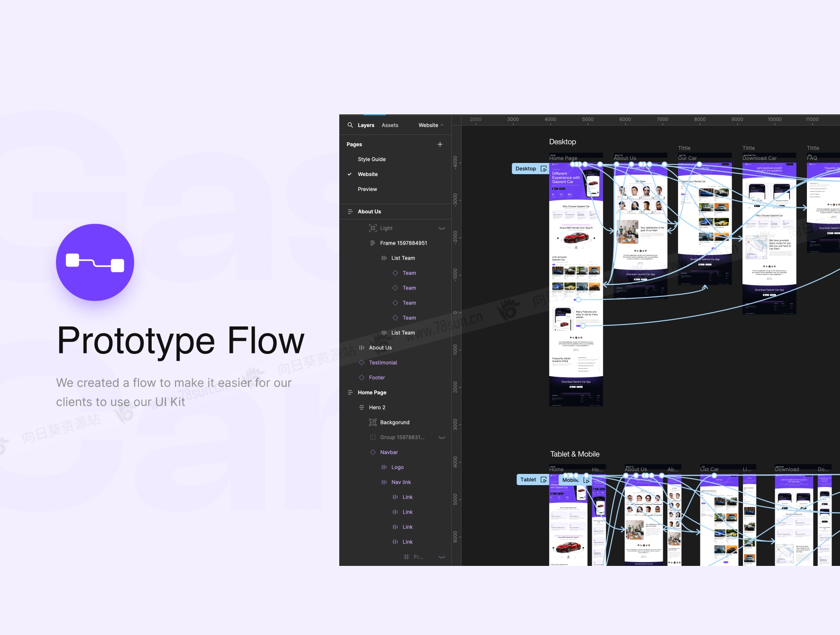Toggle visibility of the Light layer
Screen dimensions: 840x635
442,228
